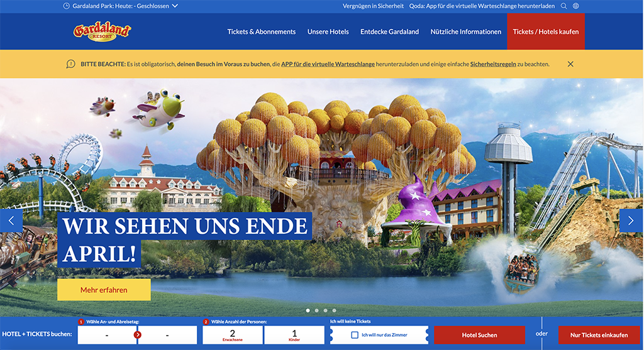
Task: Click the clock icon beside park hours
Action: click(66, 6)
